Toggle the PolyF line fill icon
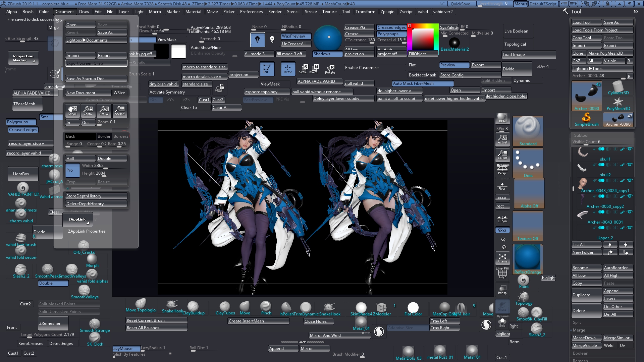This screenshot has height=362, width=644. click(502, 273)
